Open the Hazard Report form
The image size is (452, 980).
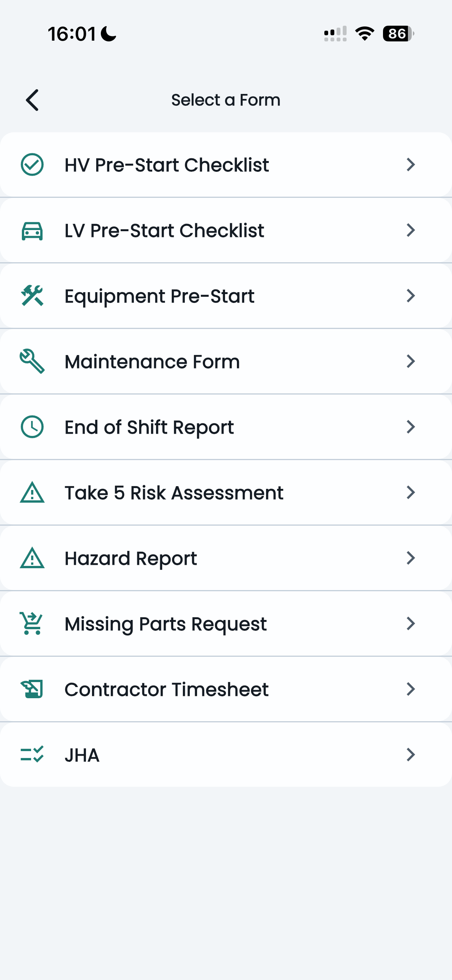click(x=226, y=558)
